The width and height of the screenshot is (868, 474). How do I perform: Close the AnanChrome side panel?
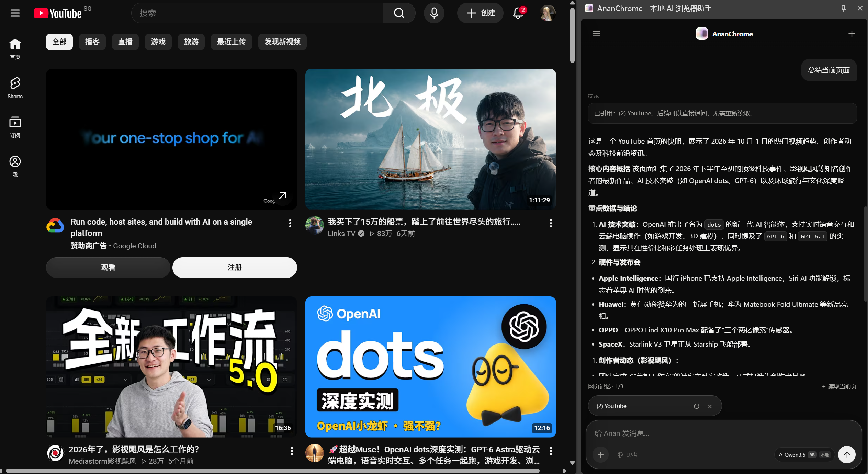point(860,8)
